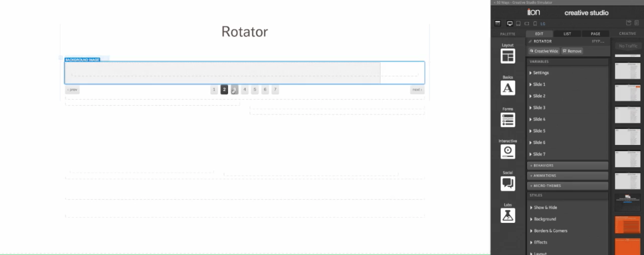Go to rotator slide 4

pyautogui.click(x=245, y=90)
